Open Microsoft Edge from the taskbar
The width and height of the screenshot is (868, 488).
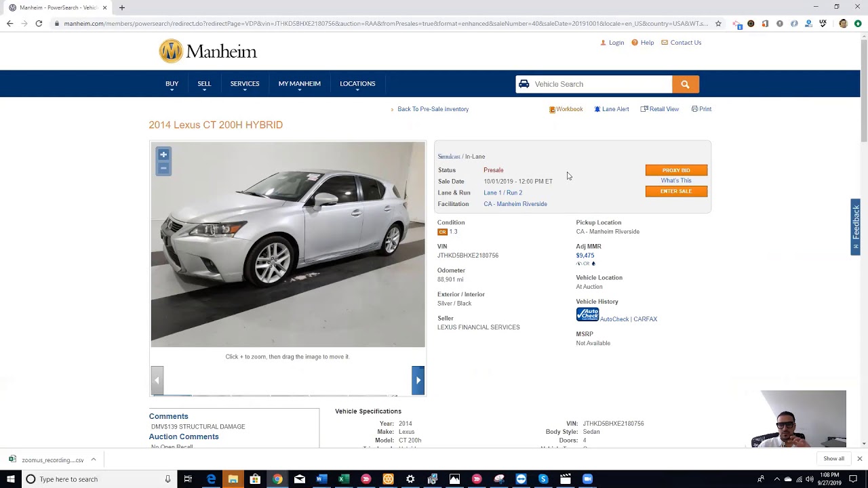point(211,479)
